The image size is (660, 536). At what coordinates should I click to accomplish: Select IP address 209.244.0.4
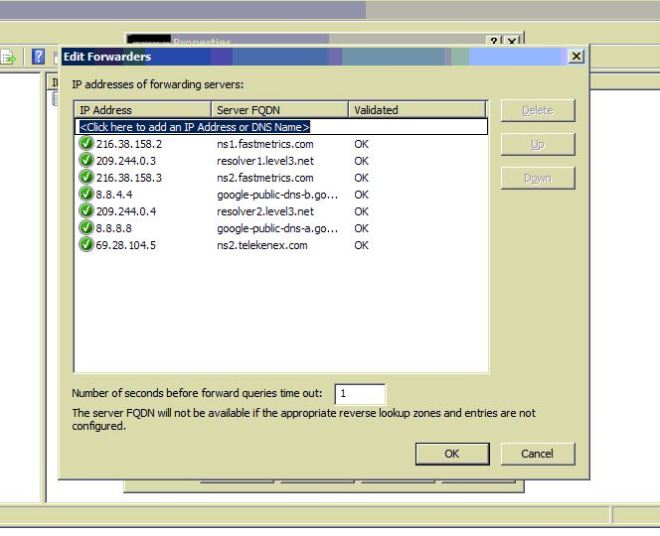tap(126, 212)
